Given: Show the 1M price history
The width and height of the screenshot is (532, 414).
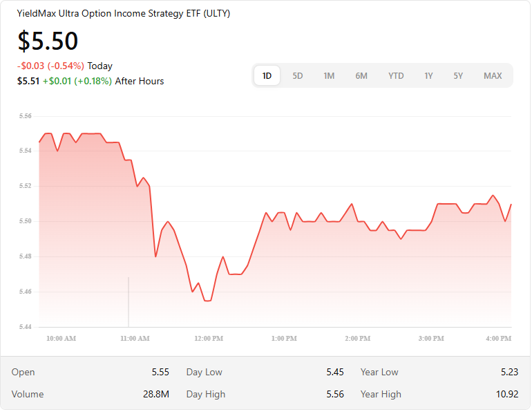Looking at the screenshot, I should (x=329, y=76).
